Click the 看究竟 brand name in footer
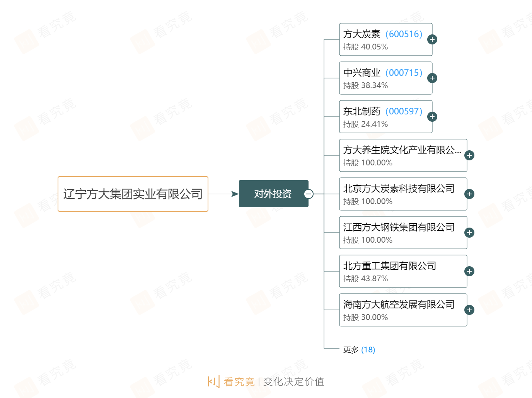The width and height of the screenshot is (532, 398). 239,382
